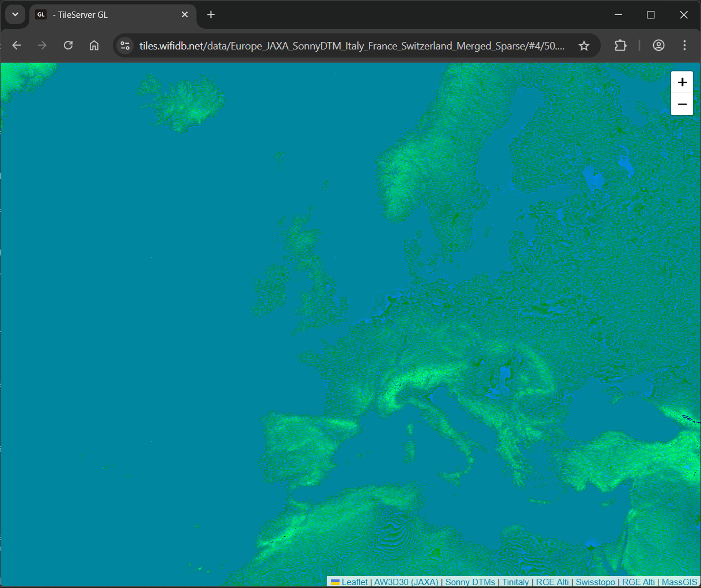Open Chrome's three-dot menu
Image resolution: width=701 pixels, height=588 pixels.
point(684,45)
